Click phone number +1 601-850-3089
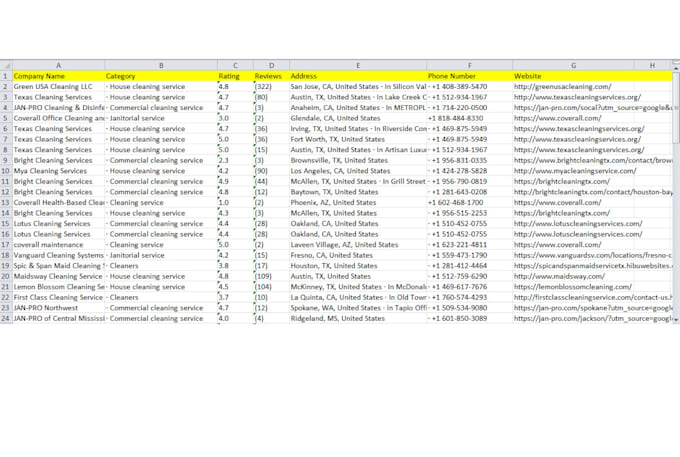The height and width of the screenshot is (457, 680). point(470,318)
